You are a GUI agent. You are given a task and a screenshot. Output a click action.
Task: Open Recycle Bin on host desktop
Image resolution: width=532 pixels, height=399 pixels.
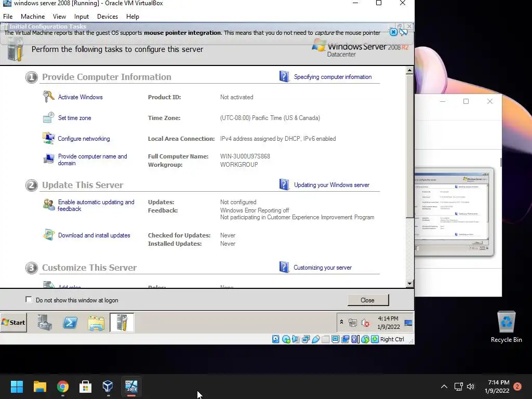pos(506,327)
